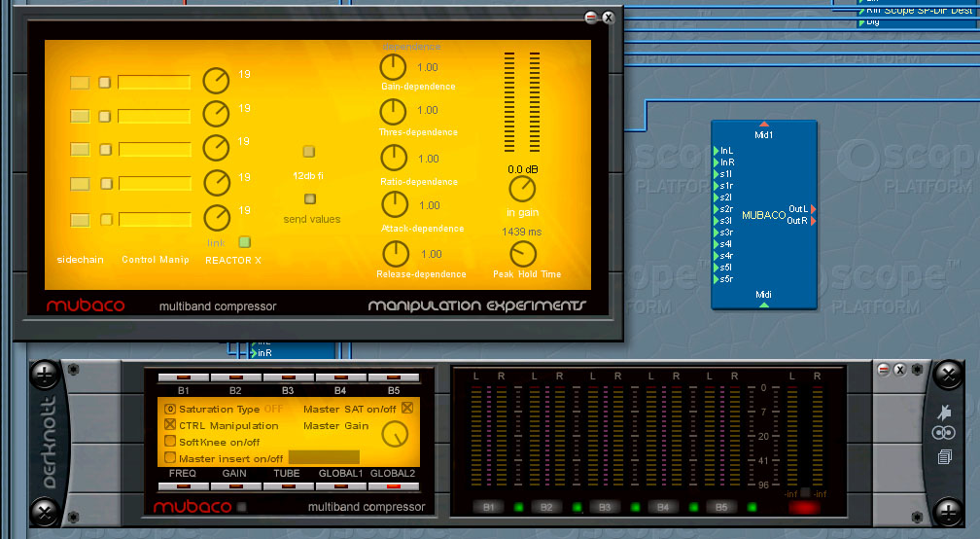Switch to the TUBE page
Screen dimensions: 980x539
pos(288,486)
